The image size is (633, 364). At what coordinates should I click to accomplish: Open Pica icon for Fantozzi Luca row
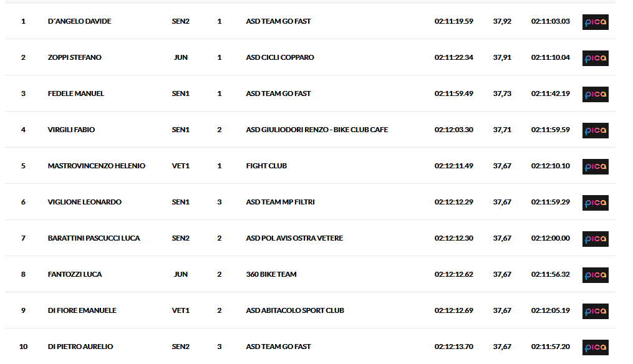[x=595, y=275]
